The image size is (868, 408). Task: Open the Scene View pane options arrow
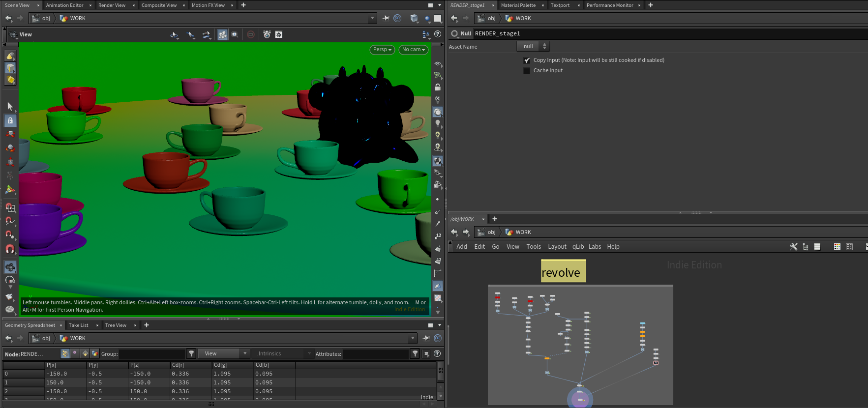440,5
